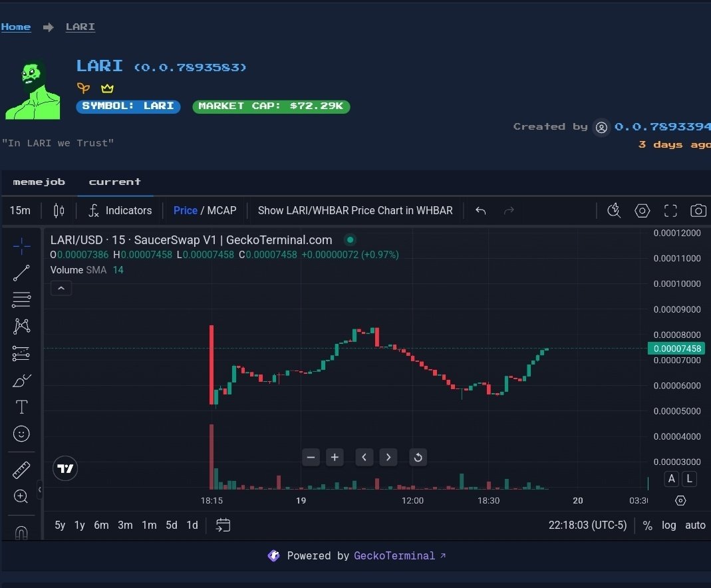
Task: Toggle percent scale mode
Action: 647,525
